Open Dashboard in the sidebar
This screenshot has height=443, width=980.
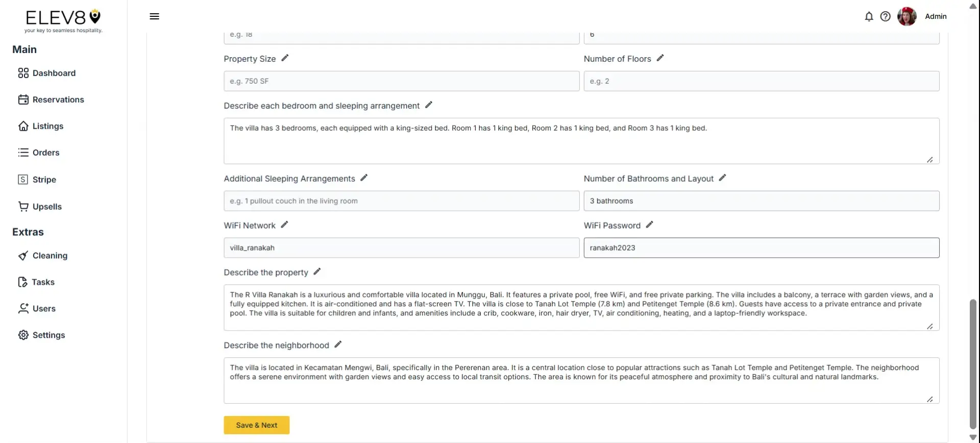[x=54, y=73]
